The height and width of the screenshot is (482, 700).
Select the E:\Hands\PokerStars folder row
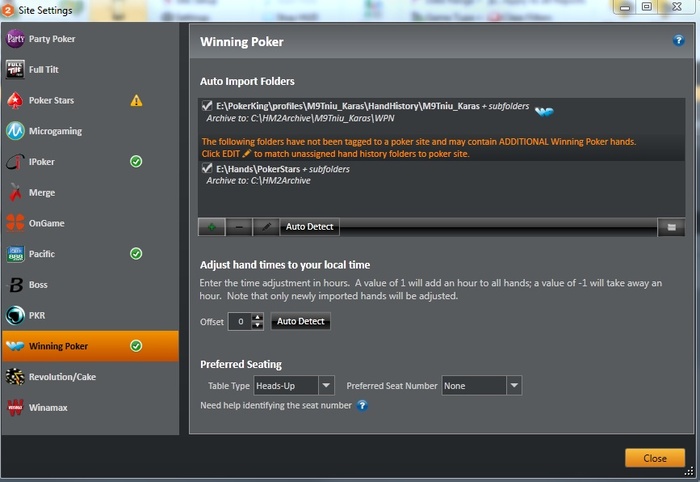coord(441,175)
